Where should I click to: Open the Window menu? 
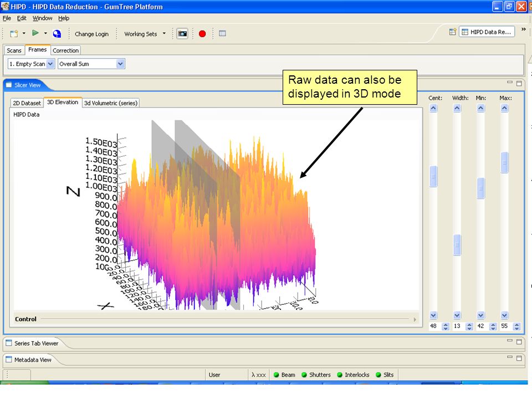pyautogui.click(x=43, y=18)
